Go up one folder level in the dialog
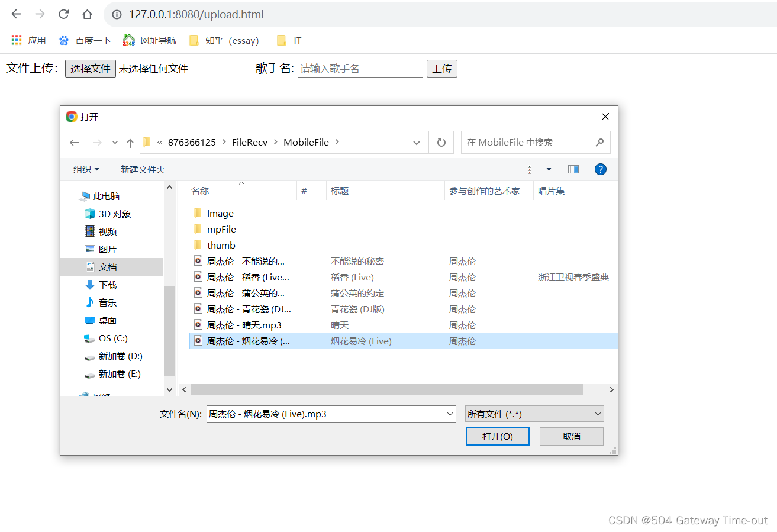 pos(130,143)
